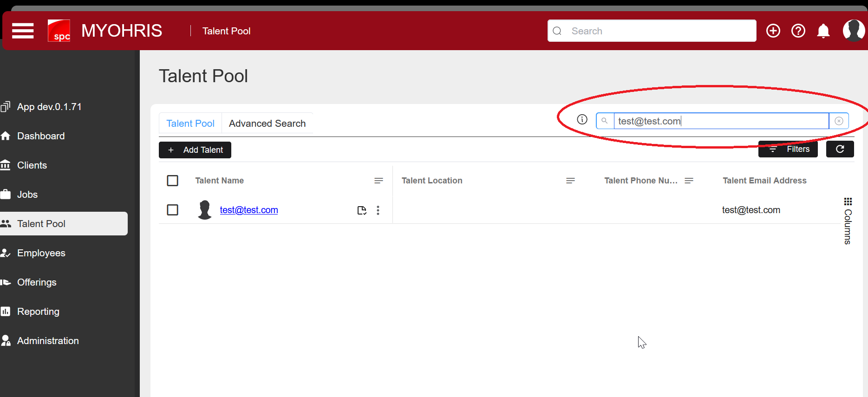868x397 pixels.
Task: Clear the talent search field
Action: [x=839, y=121]
